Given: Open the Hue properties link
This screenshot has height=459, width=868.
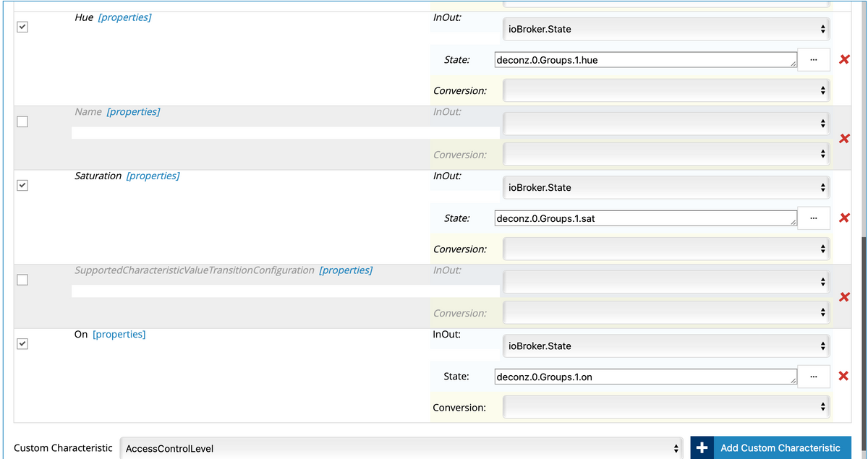Looking at the screenshot, I should click(124, 17).
